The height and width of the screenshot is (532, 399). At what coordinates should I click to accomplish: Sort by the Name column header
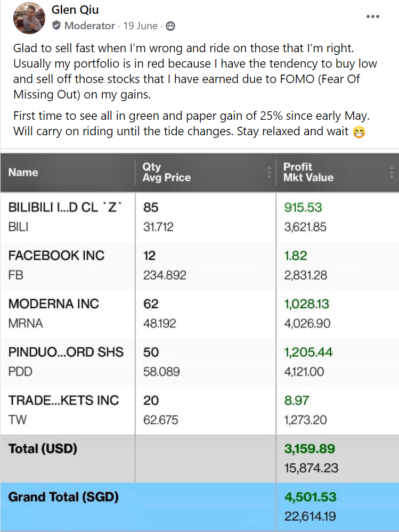click(23, 172)
